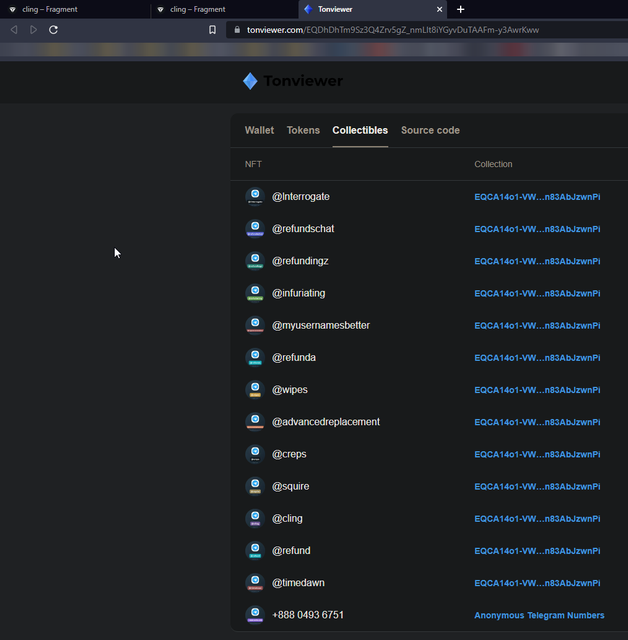Viewport: 628px width, 640px height.
Task: Open the @refundingz NFT name
Action: click(x=300, y=261)
